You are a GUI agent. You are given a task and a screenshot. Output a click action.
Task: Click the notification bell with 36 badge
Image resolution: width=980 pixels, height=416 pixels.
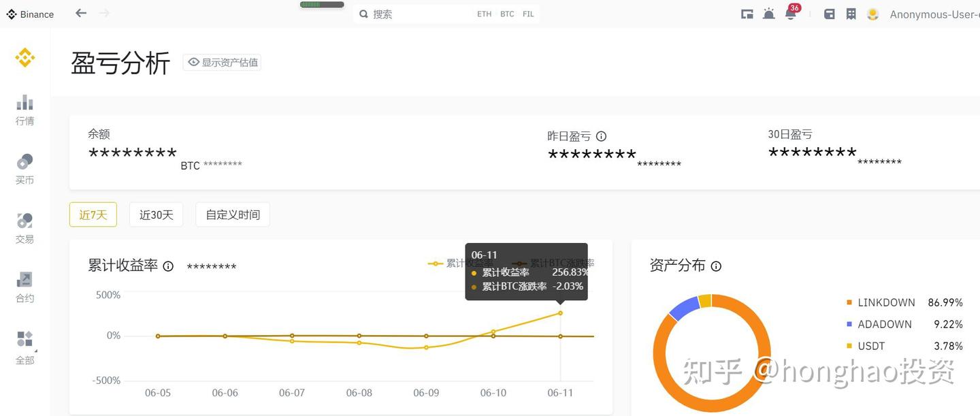(790, 14)
